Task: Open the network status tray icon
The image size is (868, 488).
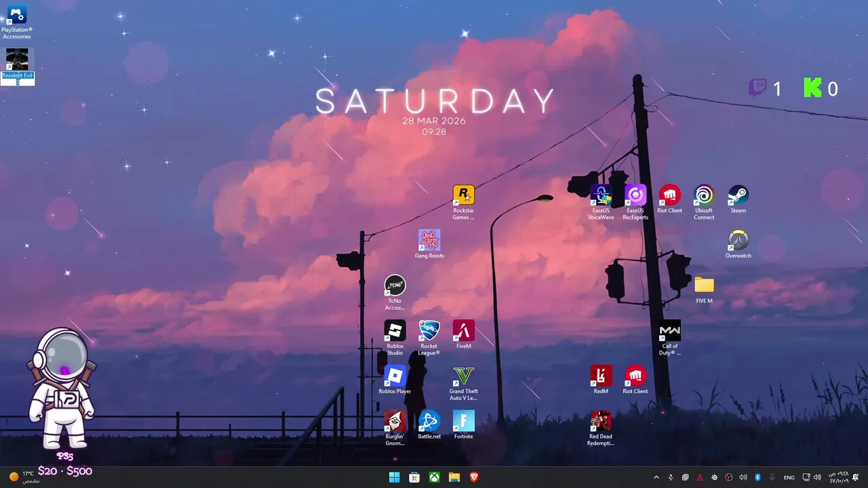Action: tap(806, 477)
